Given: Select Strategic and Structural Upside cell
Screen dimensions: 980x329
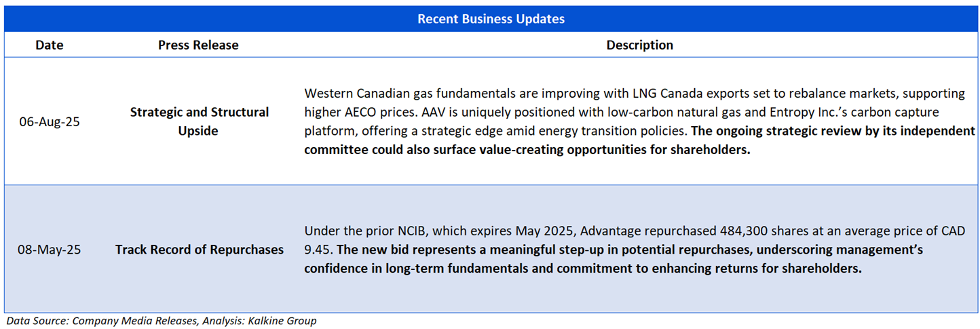Looking at the screenshot, I should point(199,121).
